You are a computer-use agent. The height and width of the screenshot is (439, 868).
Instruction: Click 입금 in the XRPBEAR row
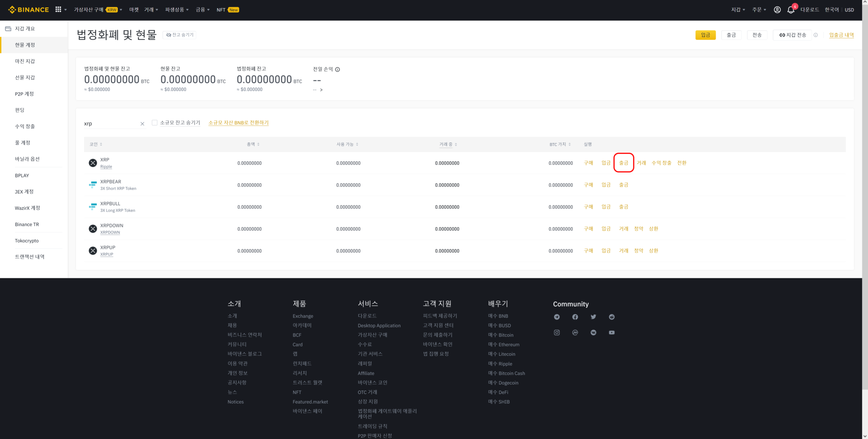(606, 185)
